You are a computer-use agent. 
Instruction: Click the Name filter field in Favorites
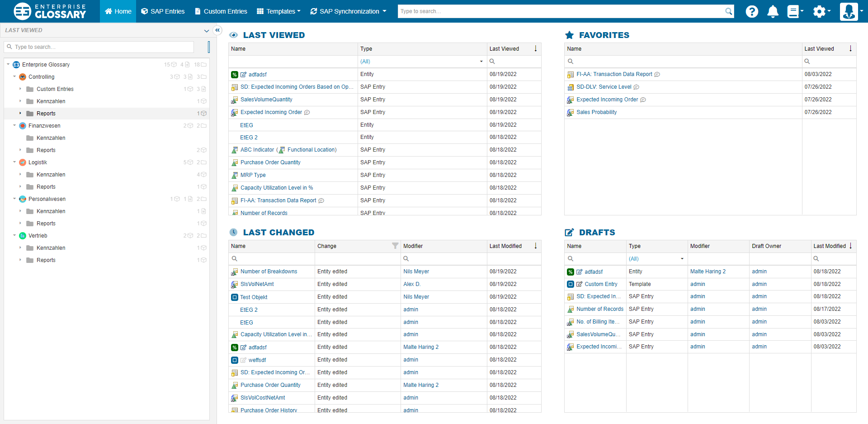click(x=683, y=62)
